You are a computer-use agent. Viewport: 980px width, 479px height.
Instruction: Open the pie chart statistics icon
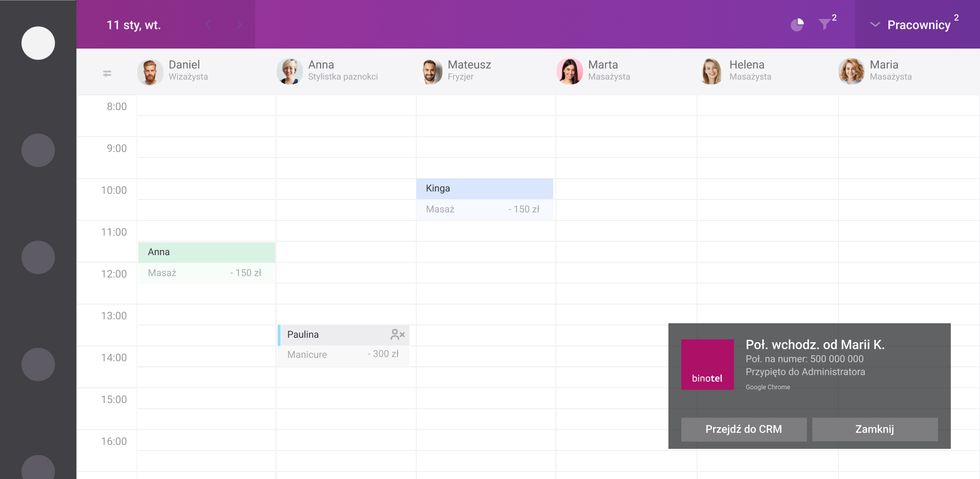point(797,25)
